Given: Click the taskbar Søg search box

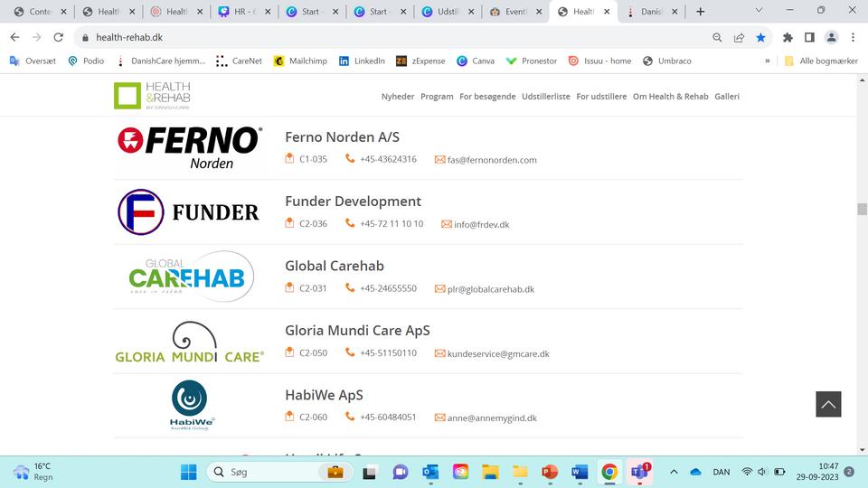Looking at the screenshot, I should 279,472.
